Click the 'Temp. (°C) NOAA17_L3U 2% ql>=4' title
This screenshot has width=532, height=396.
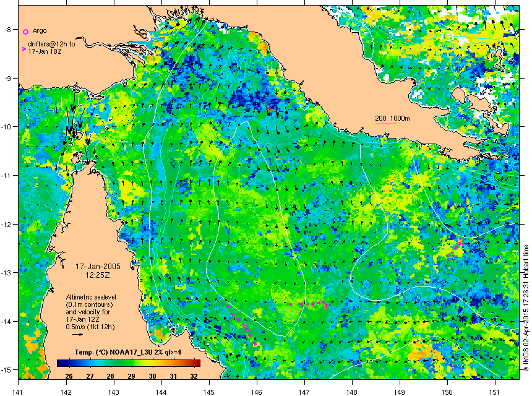128,352
